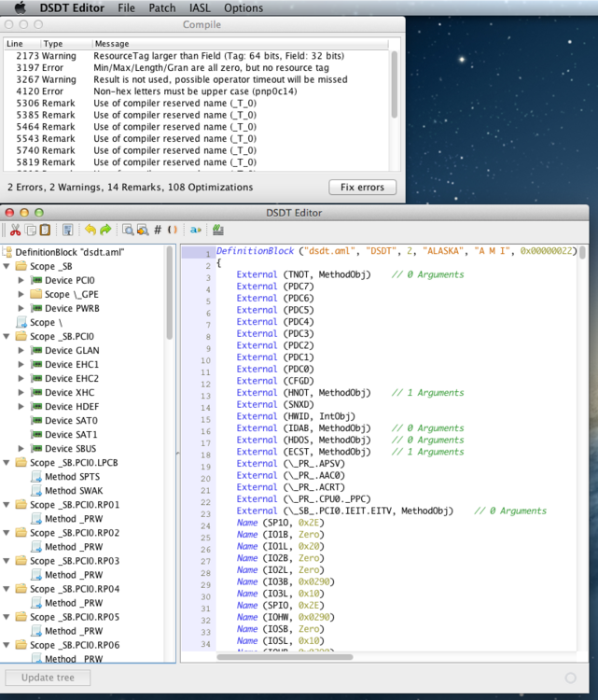
Task: Click the Fix errors button
Action: click(x=362, y=187)
